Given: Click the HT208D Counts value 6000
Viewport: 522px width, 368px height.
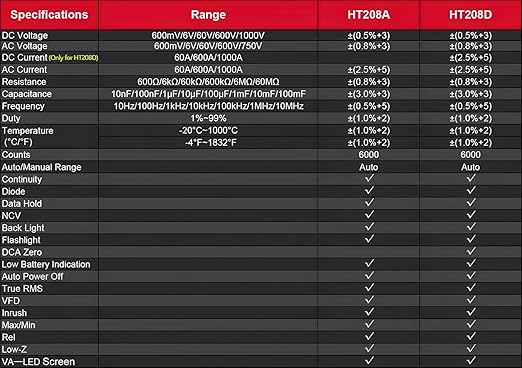Looking at the screenshot, I should 470,155.
